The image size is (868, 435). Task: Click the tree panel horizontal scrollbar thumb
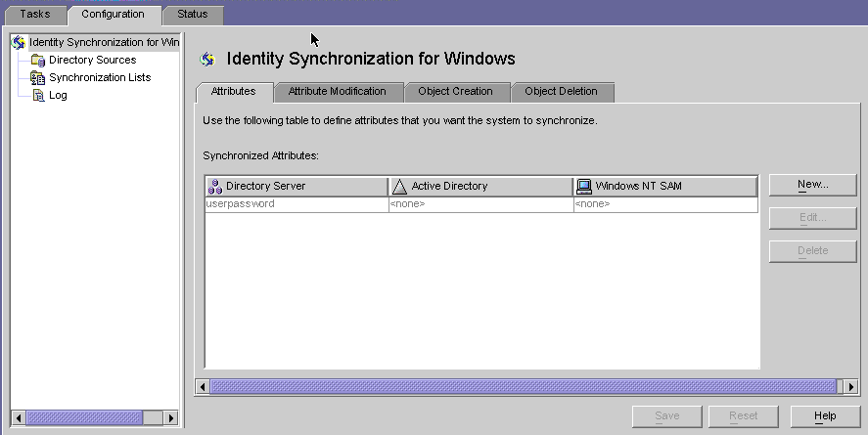[x=84, y=417]
